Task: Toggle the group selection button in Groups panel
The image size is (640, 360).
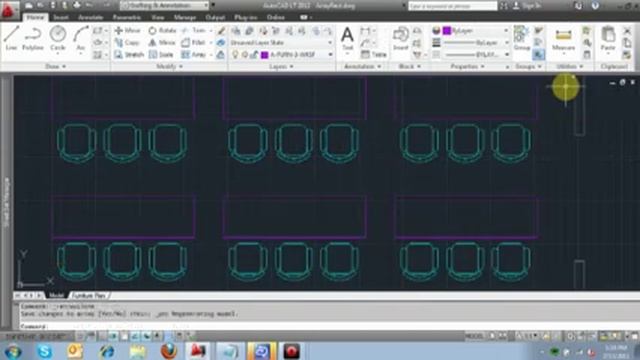Action: click(x=538, y=54)
